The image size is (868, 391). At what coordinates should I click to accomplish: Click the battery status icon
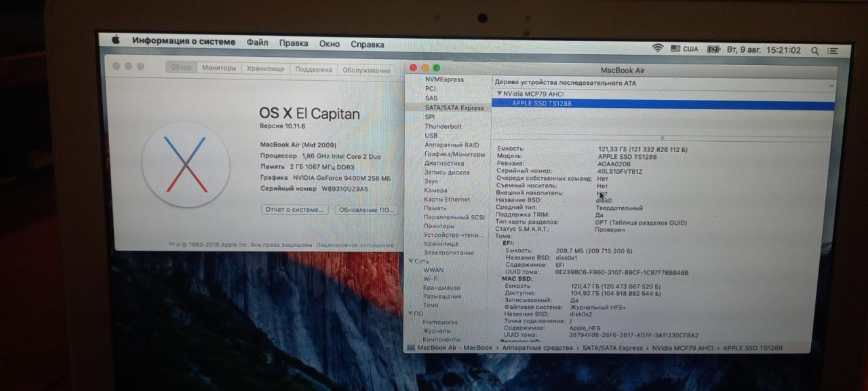pyautogui.click(x=713, y=50)
